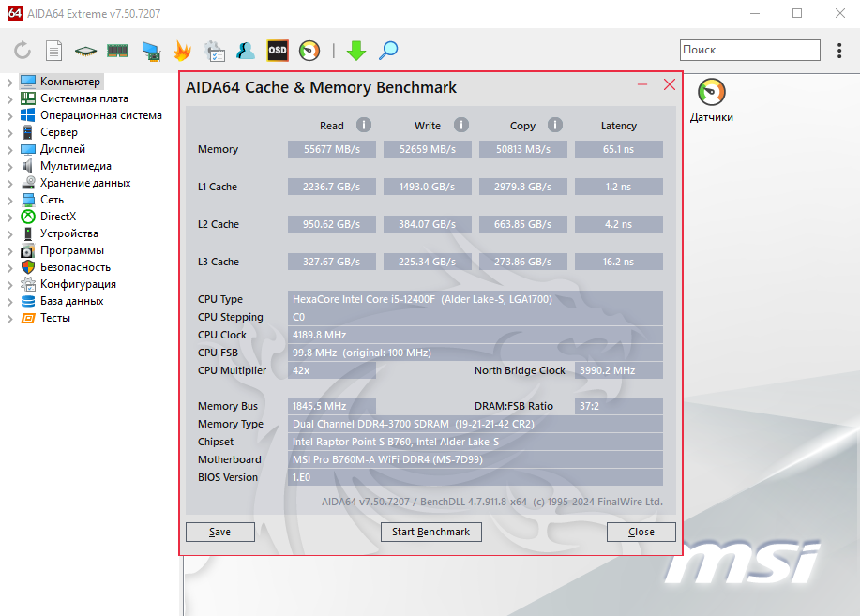Viewport: 860px width, 616px height.
Task: Click the Memory Write value 52659 MB/s
Action: point(428,149)
